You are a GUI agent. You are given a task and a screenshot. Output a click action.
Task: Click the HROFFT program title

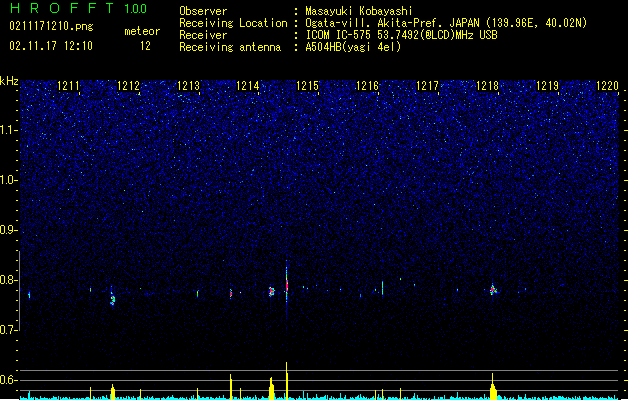pyautogui.click(x=62, y=8)
